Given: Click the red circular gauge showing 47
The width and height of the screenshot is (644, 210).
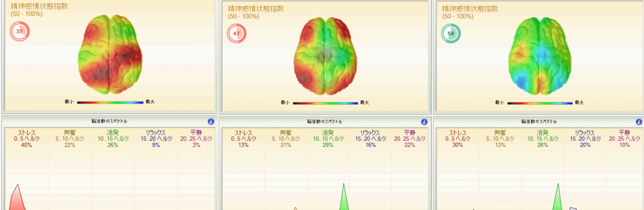Looking at the screenshot, I should 236,34.
